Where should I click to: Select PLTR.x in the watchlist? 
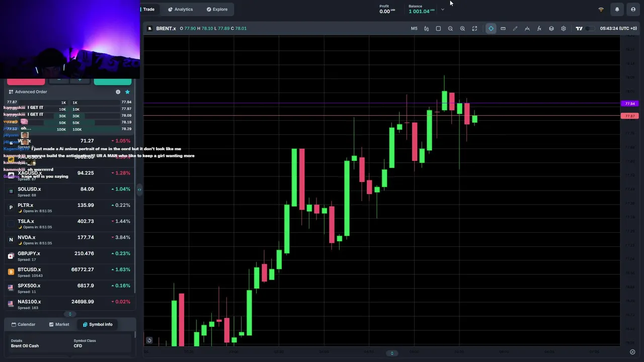coord(70,208)
